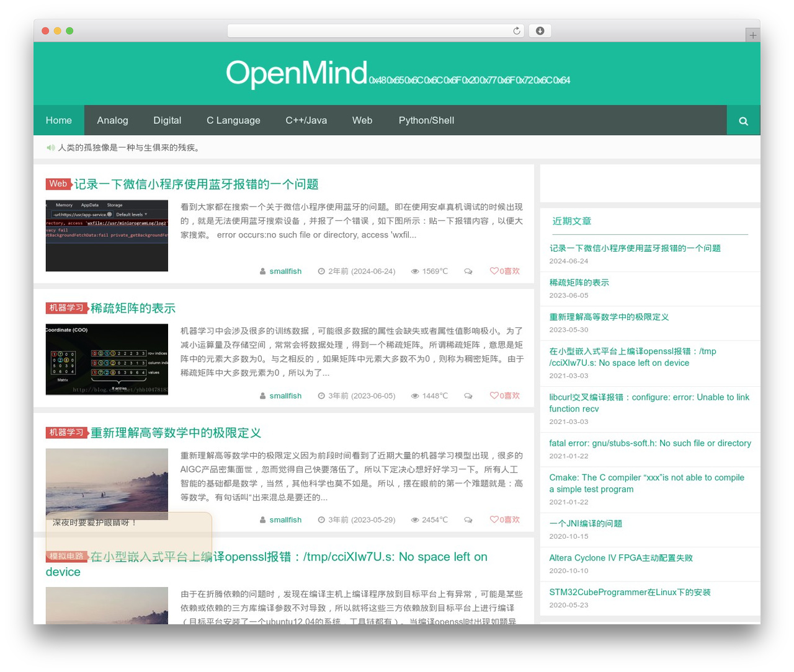Open sidebar link 一个JNI编译的问题

pyautogui.click(x=586, y=524)
